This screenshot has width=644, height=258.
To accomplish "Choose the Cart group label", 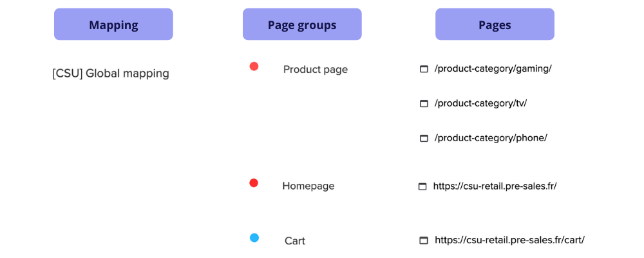I will 295,241.
